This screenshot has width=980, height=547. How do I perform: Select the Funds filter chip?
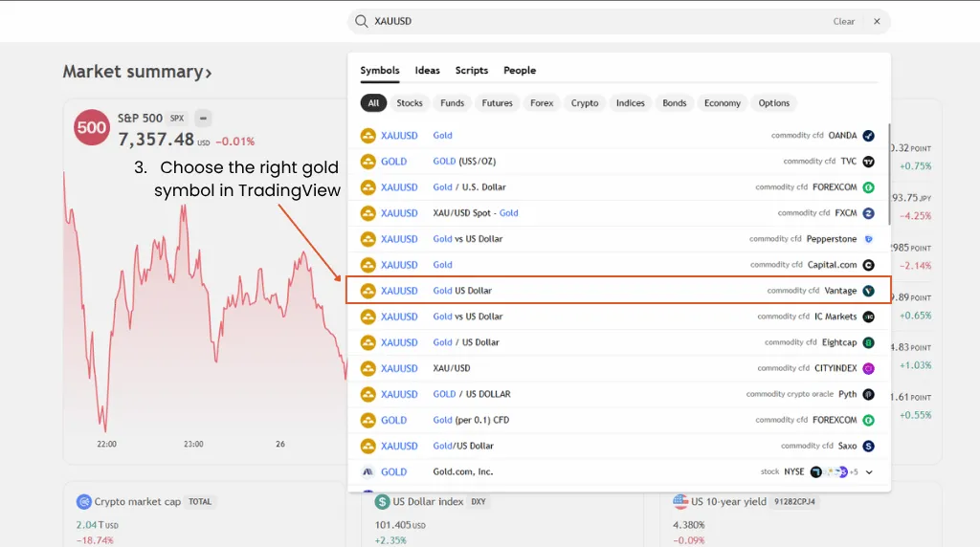452,103
